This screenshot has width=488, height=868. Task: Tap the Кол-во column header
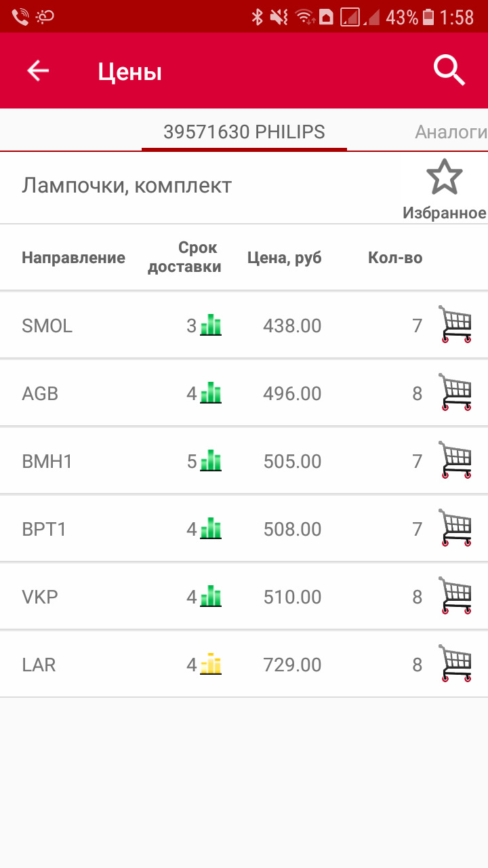[x=395, y=258]
